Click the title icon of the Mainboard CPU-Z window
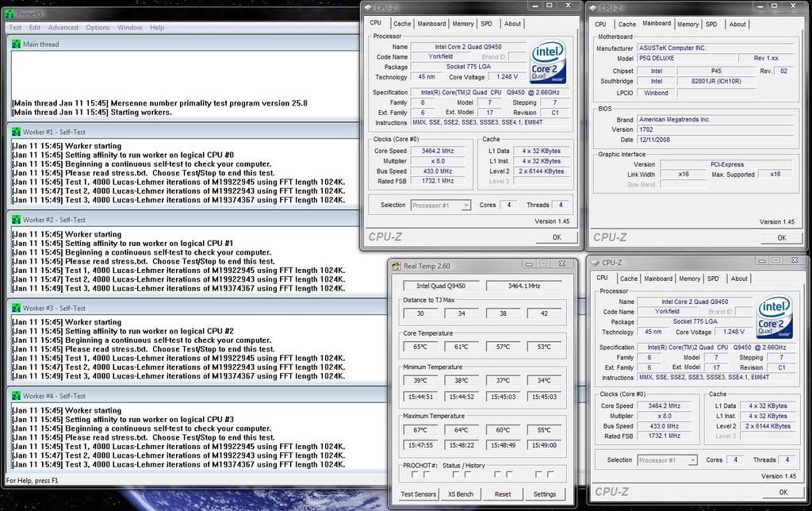Viewport: 812px width, 511px height. tap(593, 8)
